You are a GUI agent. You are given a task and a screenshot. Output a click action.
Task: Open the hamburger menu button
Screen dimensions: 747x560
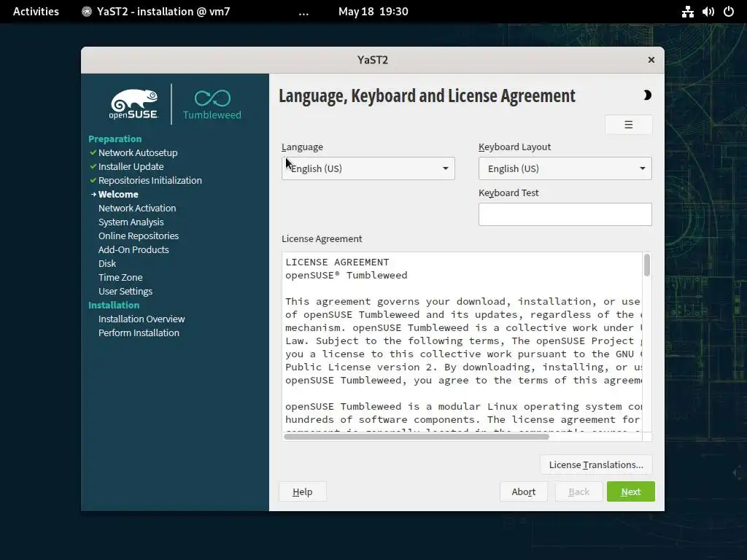tap(628, 125)
